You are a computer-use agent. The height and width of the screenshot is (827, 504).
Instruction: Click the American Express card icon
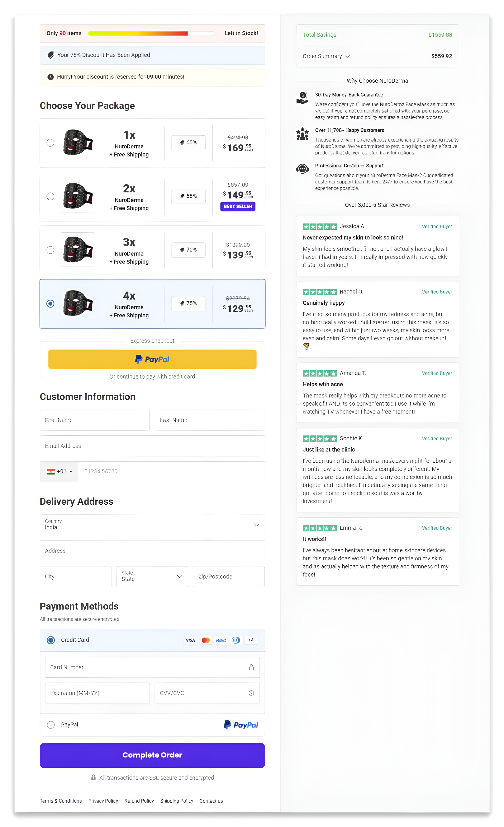pos(221,640)
